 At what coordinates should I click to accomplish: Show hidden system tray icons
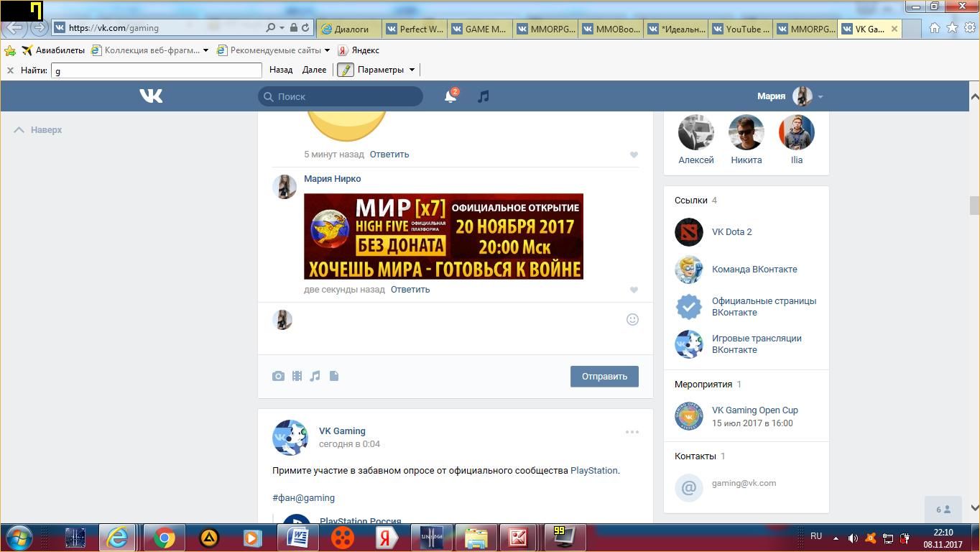pos(836,538)
